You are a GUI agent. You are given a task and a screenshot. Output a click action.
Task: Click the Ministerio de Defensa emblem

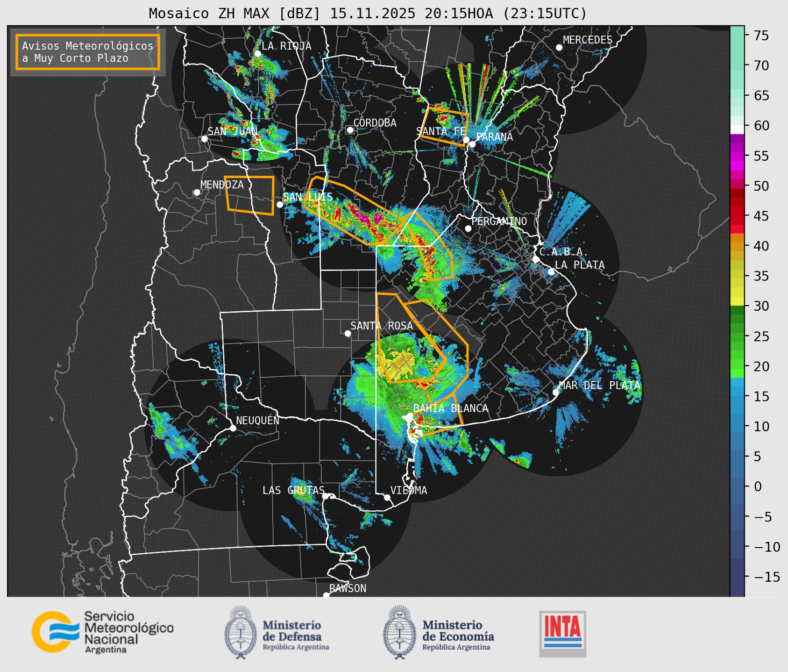click(241, 632)
